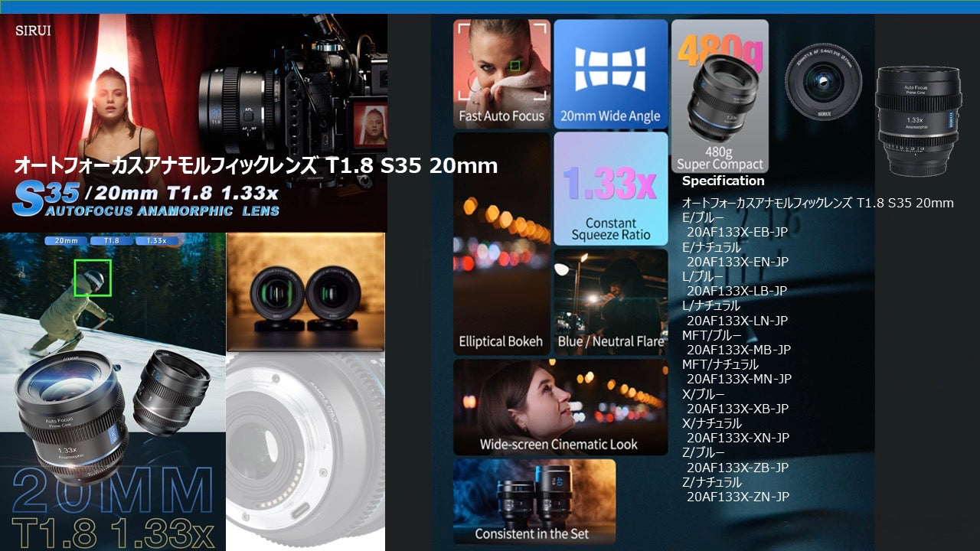Select the Consistent in the Set tile

534,501
